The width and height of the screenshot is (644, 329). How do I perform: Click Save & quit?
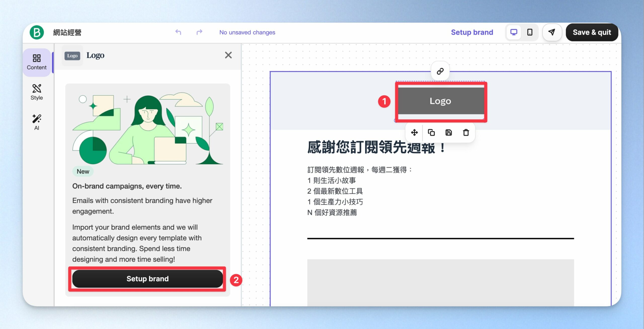[x=592, y=32]
